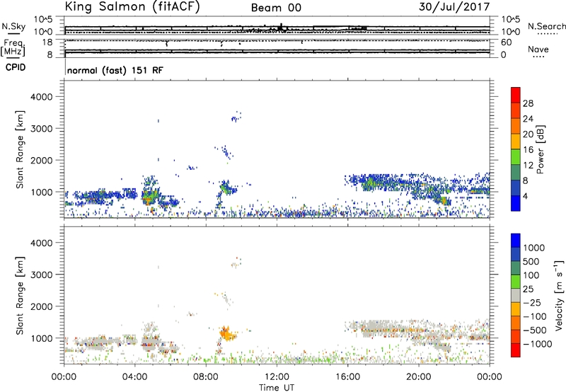
Task: Click the yellow 16-20 dB Power color segment
Action: [x=516, y=141]
